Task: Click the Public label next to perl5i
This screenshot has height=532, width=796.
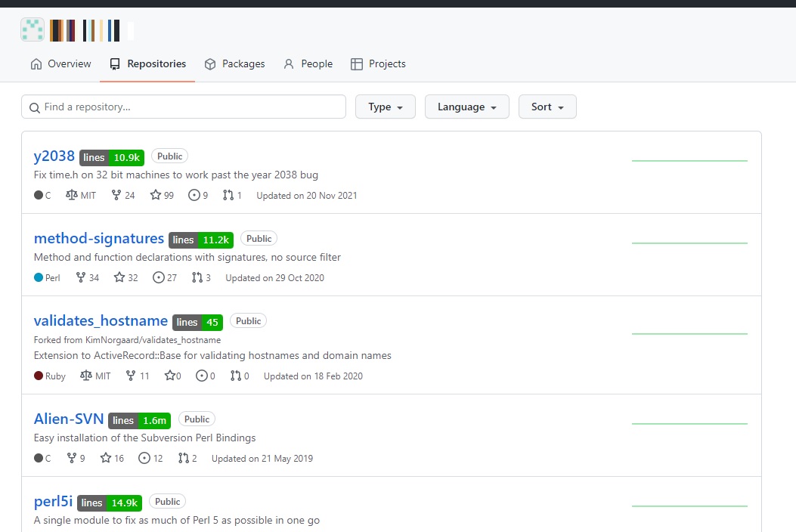Action: pos(168,502)
